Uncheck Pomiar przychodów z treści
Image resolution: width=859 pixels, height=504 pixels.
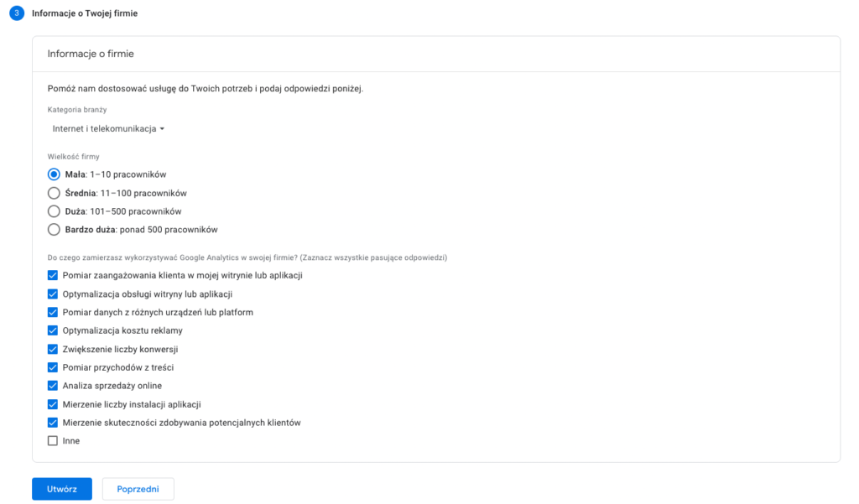[x=53, y=367]
